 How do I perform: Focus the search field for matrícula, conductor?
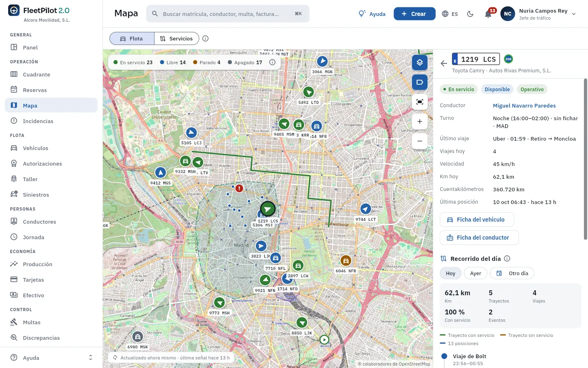click(228, 14)
